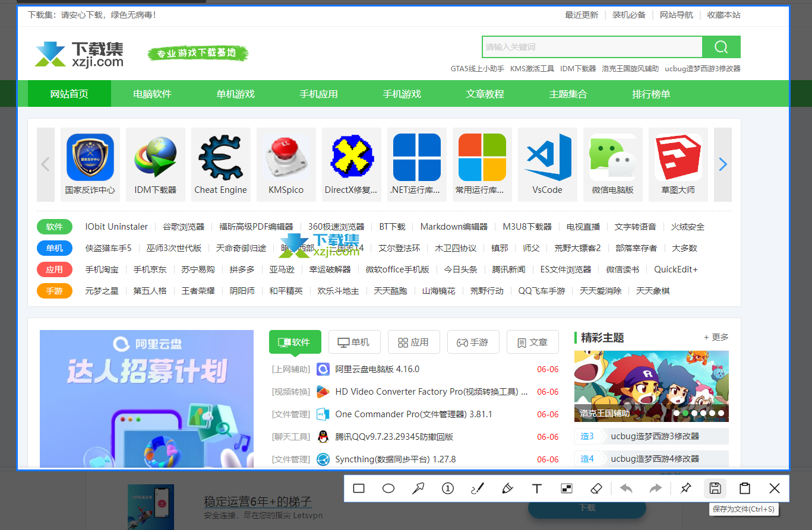Click the orange 手游 category pill
This screenshot has width=812, height=530.
click(x=55, y=291)
